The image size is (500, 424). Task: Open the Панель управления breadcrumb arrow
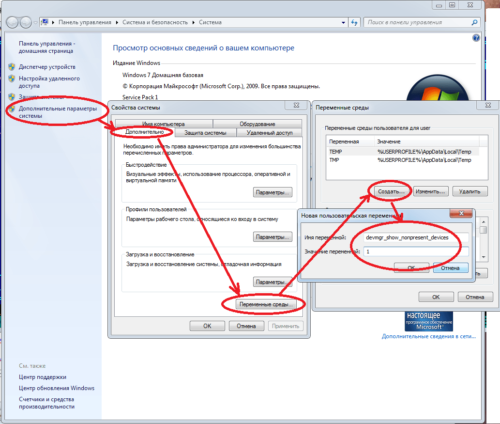click(117, 22)
